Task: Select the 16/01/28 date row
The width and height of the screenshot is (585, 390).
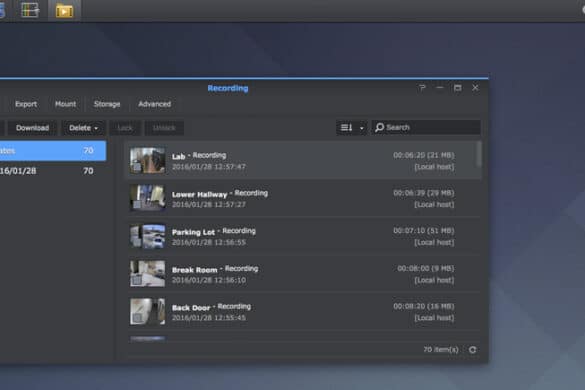Action: [x=53, y=171]
